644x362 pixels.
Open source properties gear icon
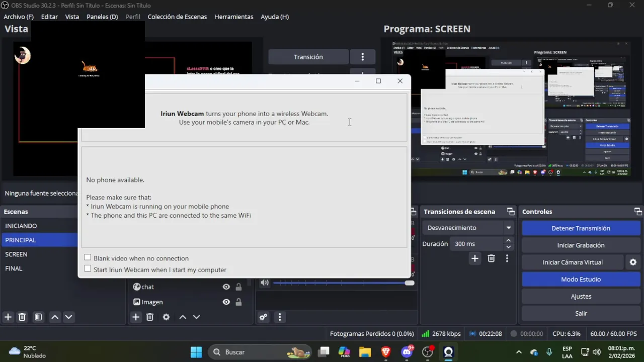tap(166, 317)
